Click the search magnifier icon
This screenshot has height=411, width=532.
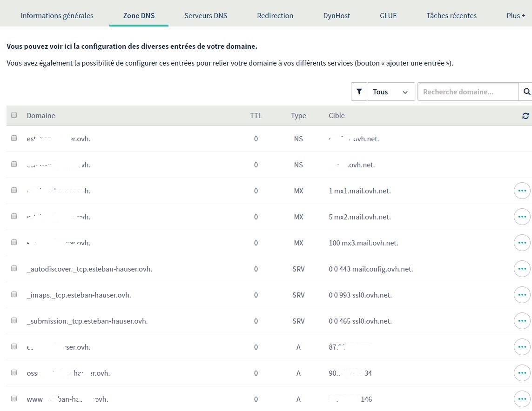pos(526,92)
